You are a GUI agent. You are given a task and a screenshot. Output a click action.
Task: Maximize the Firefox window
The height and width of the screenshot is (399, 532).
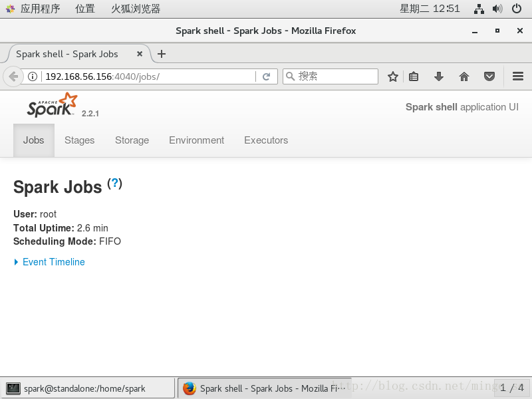pos(497,31)
